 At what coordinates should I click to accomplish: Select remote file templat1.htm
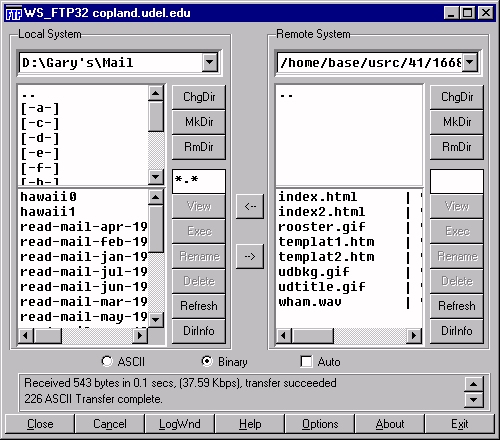point(326,242)
